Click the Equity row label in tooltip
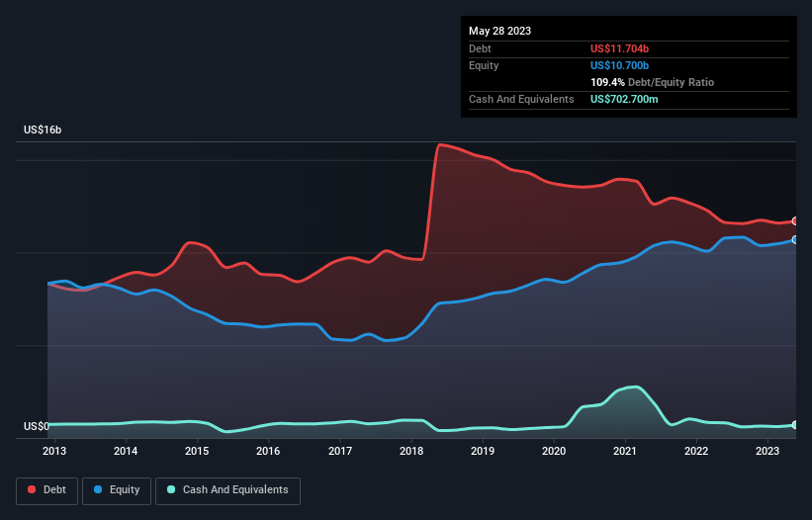 tap(484, 65)
